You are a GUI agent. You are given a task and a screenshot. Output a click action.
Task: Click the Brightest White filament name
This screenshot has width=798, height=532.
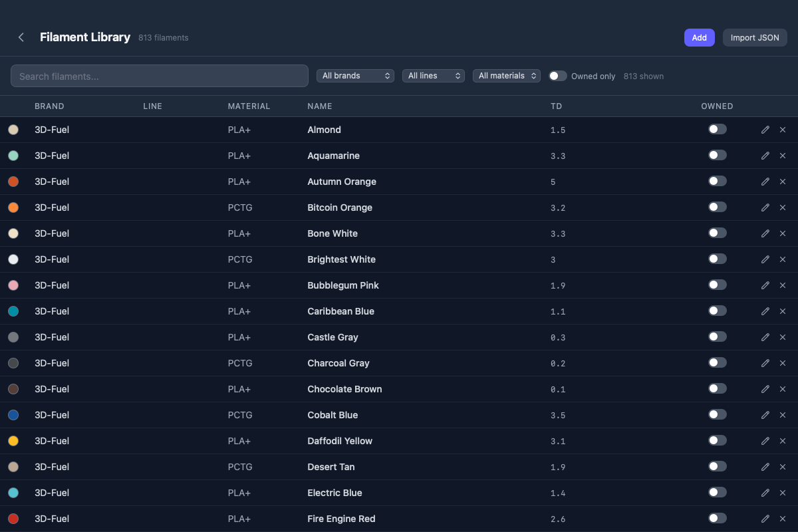341,259
